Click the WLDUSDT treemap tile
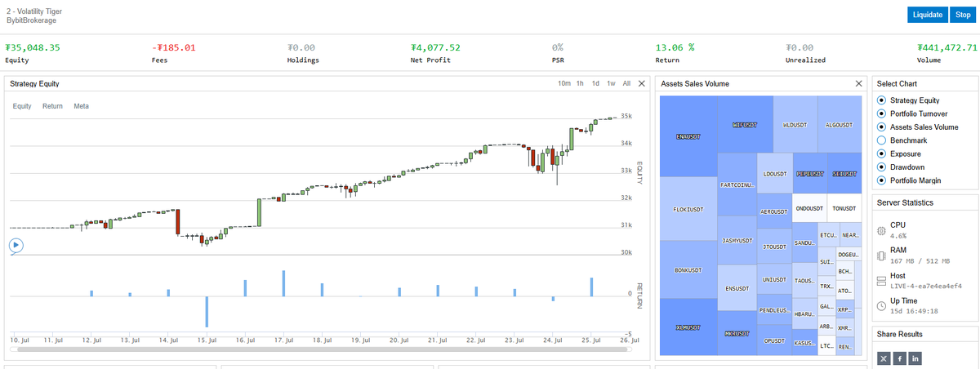The image size is (980, 369). 795,125
